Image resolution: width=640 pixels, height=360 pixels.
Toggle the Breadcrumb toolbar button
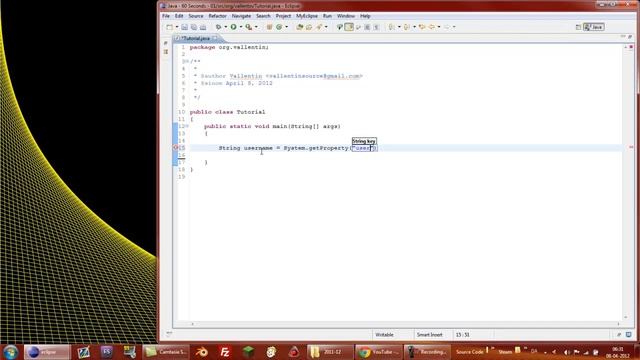[339, 27]
